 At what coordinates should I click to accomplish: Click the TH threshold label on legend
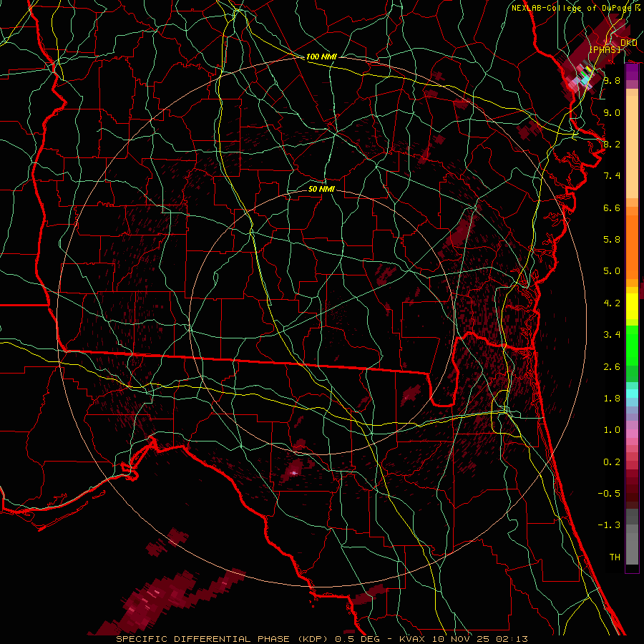[615, 557]
